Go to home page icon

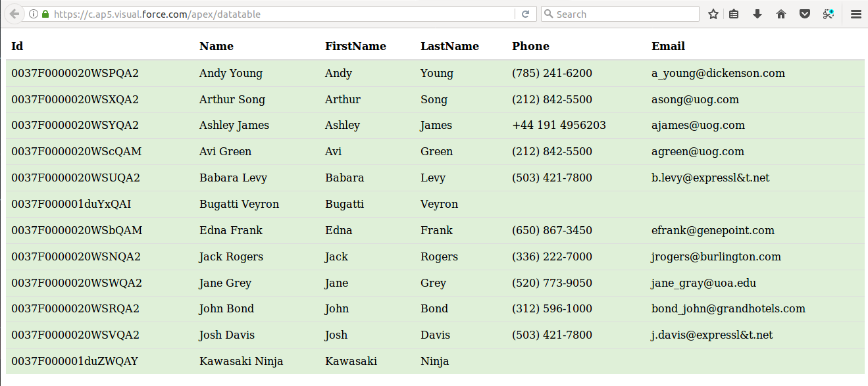(x=781, y=14)
